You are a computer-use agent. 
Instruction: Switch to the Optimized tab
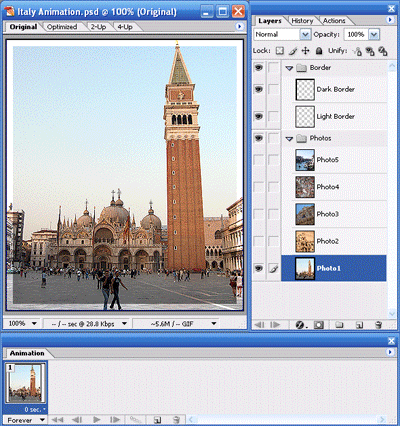(x=62, y=27)
